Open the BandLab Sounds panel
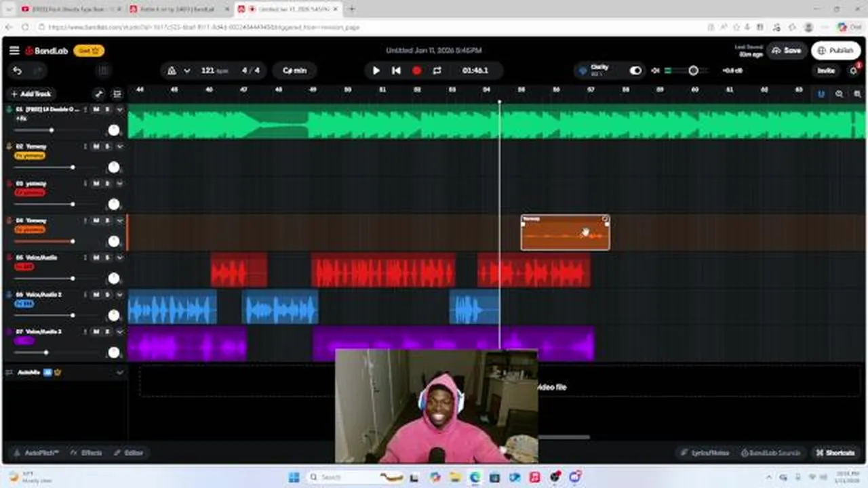This screenshot has height=488, width=868. (770, 453)
